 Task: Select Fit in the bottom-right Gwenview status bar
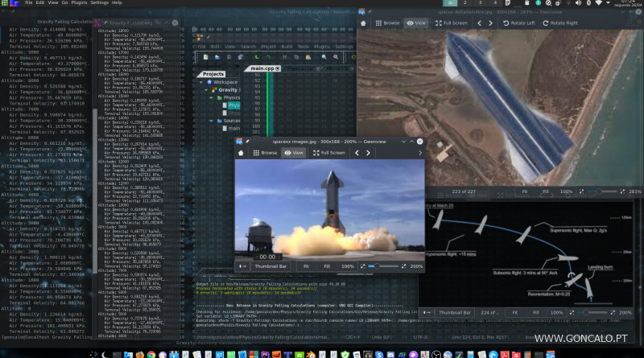pos(514,312)
